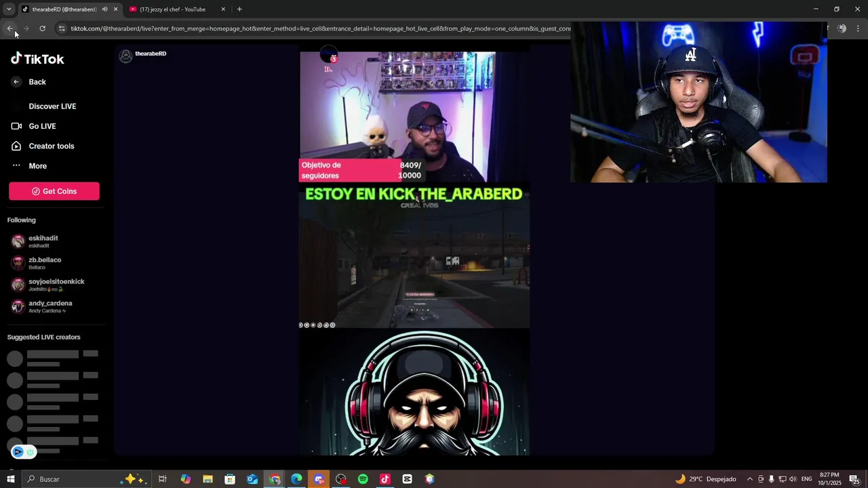Viewport: 868px width, 488px height.
Task: Go back using the Back arrow in TikTok sidebar
Action: coord(16,82)
